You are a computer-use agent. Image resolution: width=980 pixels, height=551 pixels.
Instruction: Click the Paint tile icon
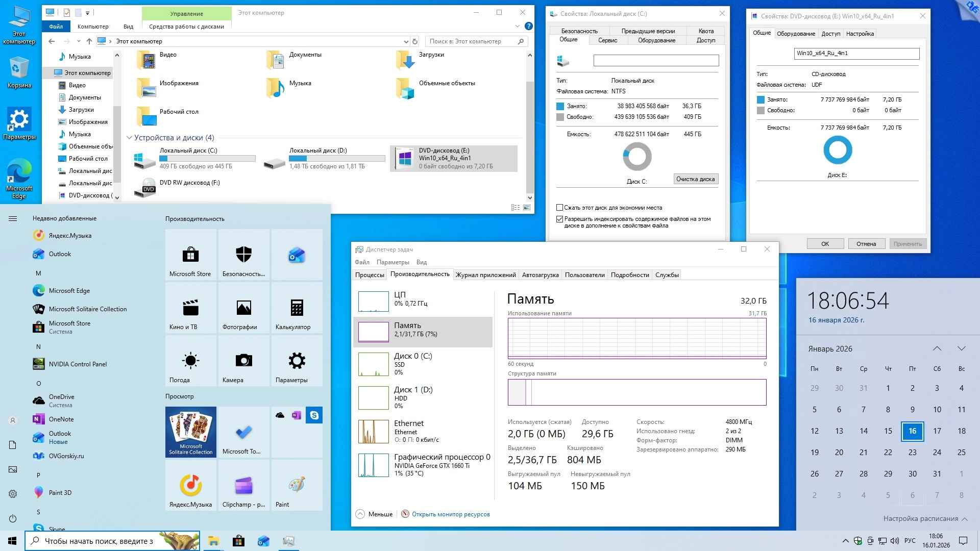coord(297,485)
